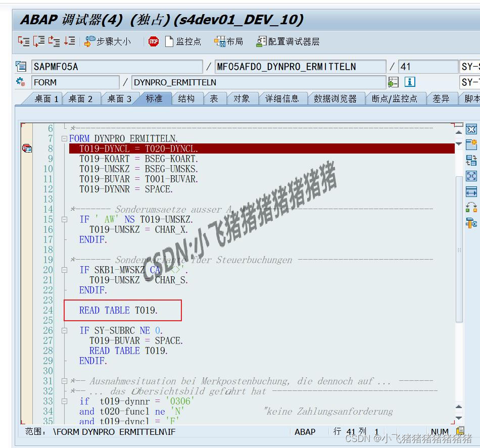Click the tool options icon on right
The height and width of the screenshot is (448, 480).
pos(471,223)
